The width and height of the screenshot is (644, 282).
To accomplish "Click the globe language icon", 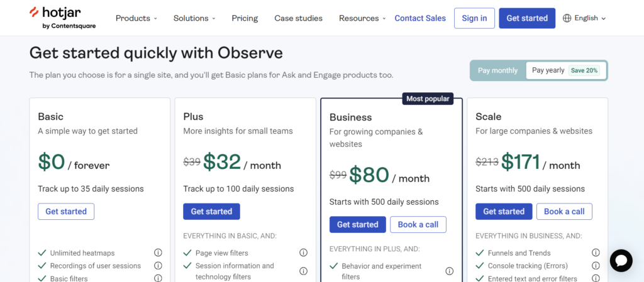I will 567,18.
